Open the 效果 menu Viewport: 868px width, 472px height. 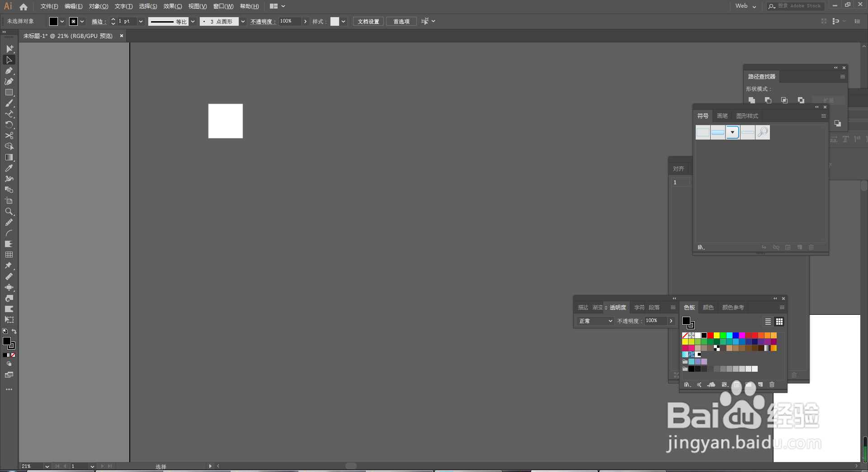[173, 6]
